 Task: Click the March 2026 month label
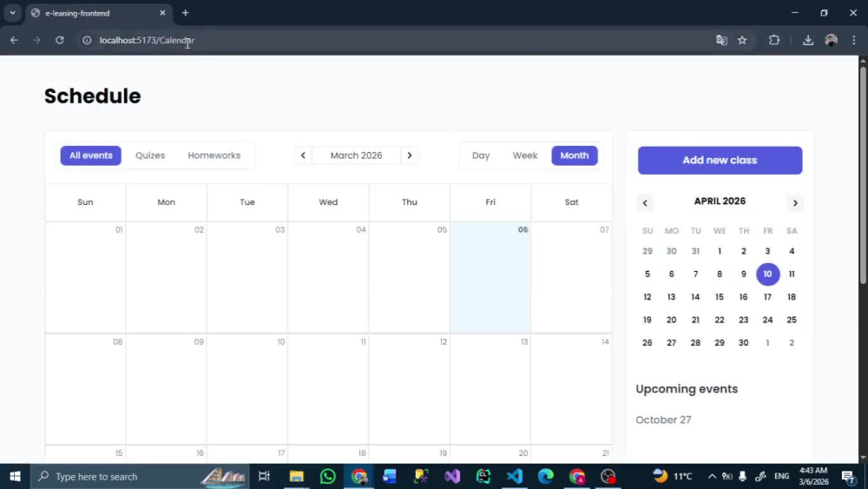click(x=356, y=155)
